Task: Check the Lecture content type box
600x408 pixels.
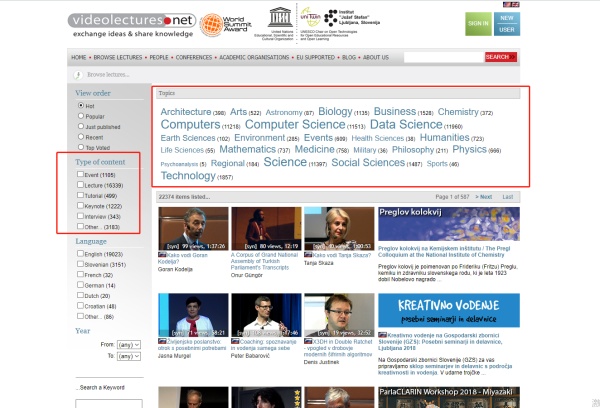Action: coord(81,186)
